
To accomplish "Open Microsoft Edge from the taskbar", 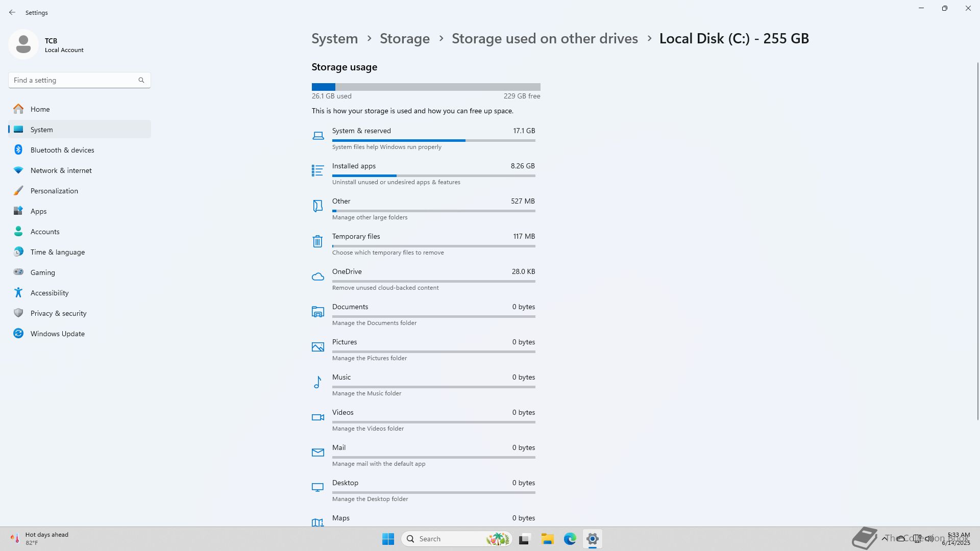I will point(570,539).
